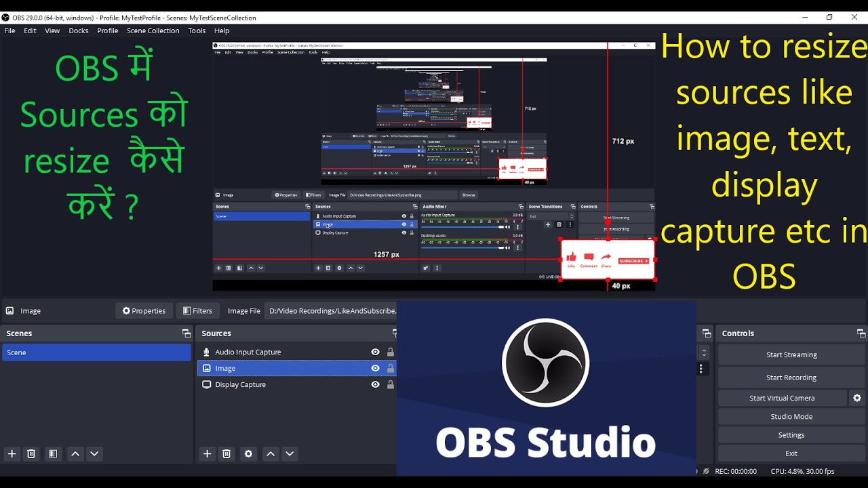Pop out the Controls dock

click(x=861, y=333)
